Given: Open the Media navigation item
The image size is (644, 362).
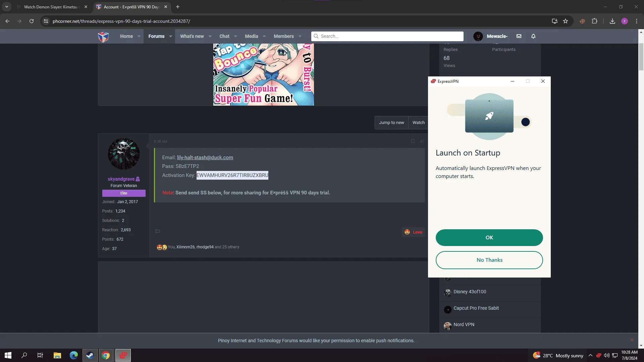Looking at the screenshot, I should [251, 36].
